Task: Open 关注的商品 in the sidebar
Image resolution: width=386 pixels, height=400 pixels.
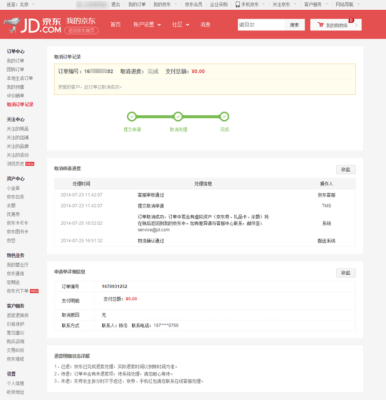Action: click(18, 129)
